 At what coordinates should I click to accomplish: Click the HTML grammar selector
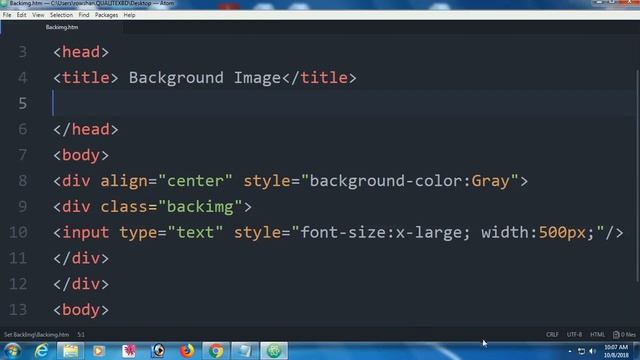(597, 335)
